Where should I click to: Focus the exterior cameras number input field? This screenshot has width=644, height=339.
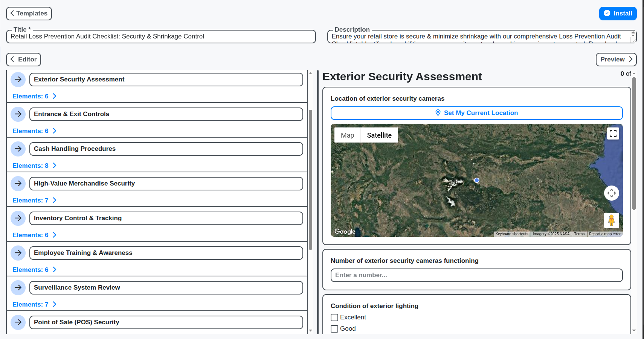(476, 275)
